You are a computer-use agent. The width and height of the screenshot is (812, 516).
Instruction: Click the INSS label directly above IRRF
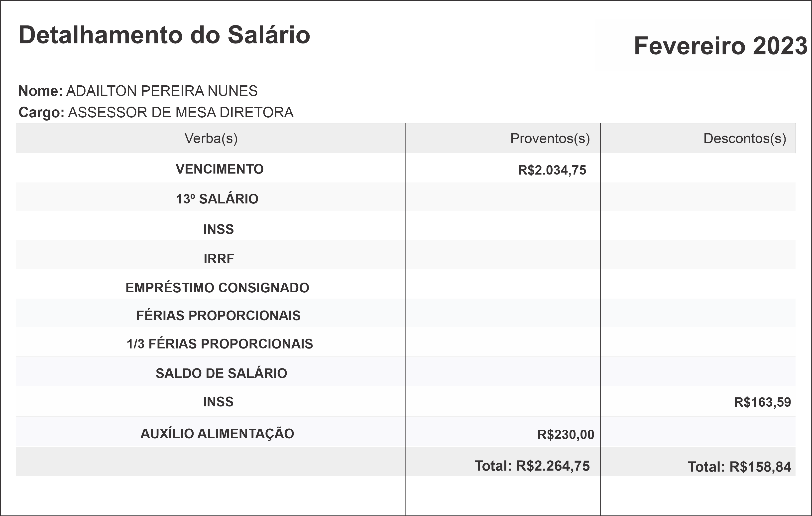pos(219,229)
